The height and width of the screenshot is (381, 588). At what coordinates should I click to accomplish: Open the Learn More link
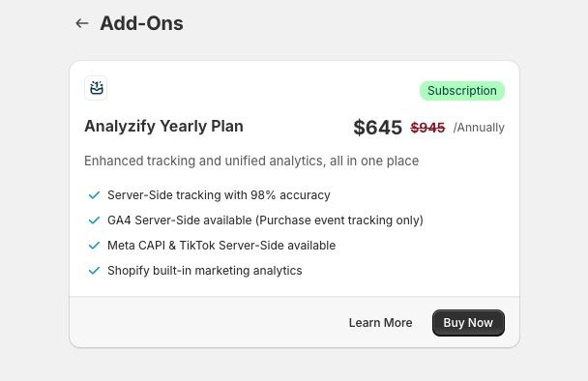[381, 323]
